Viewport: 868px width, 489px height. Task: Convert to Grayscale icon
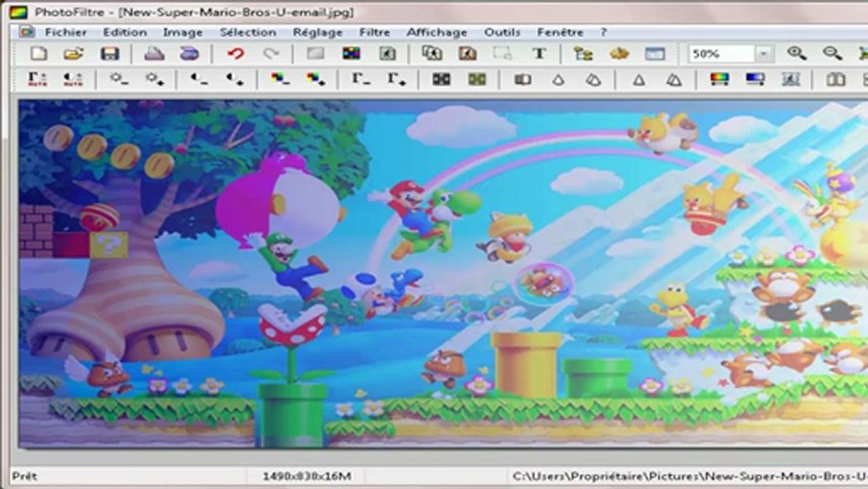tap(442, 79)
